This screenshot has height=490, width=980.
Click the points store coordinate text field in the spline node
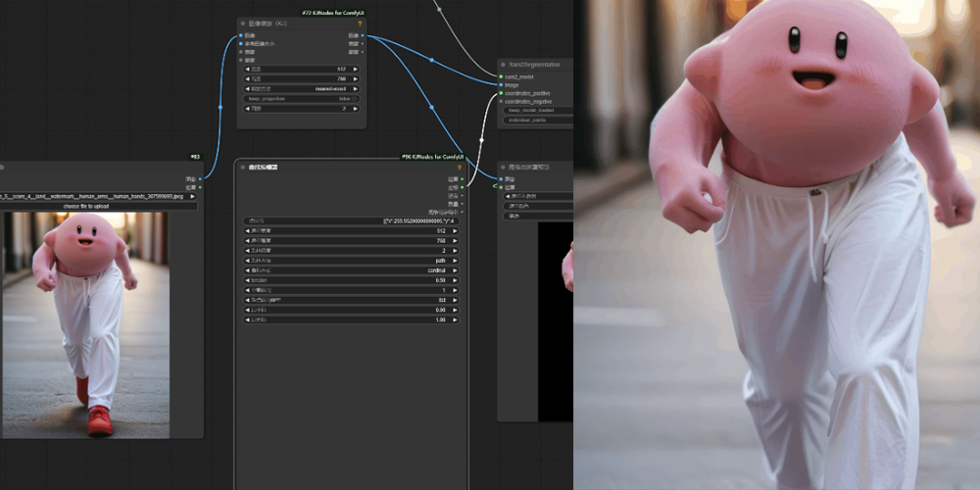[x=351, y=220]
